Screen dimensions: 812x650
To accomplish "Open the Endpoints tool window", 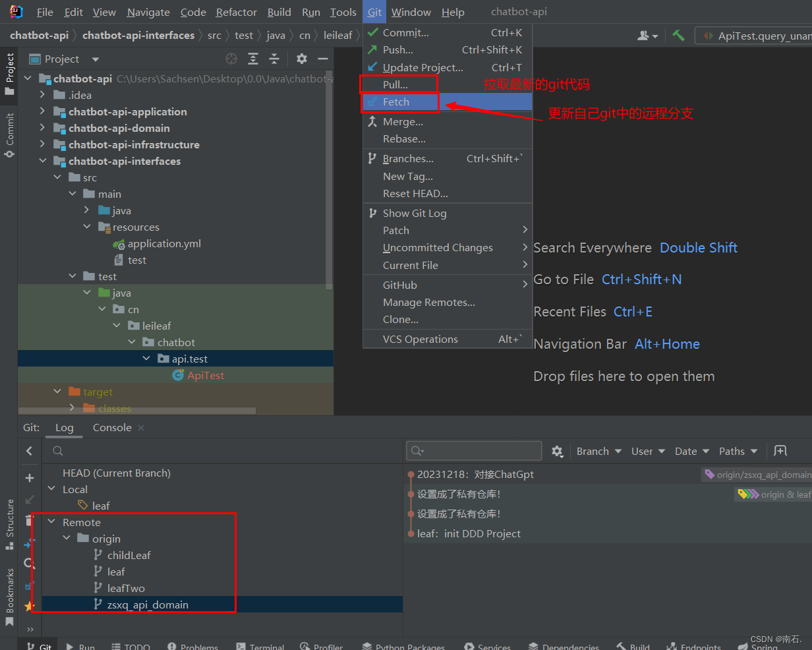I will tap(694, 647).
